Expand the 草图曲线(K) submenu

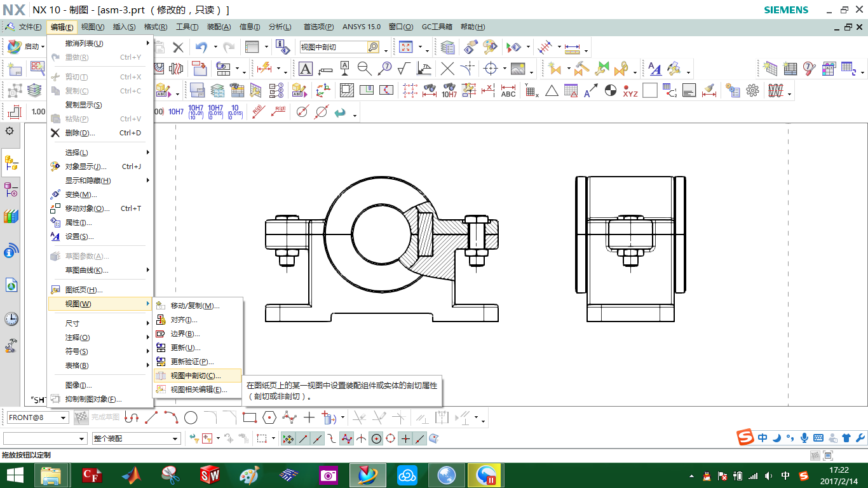tap(100, 270)
